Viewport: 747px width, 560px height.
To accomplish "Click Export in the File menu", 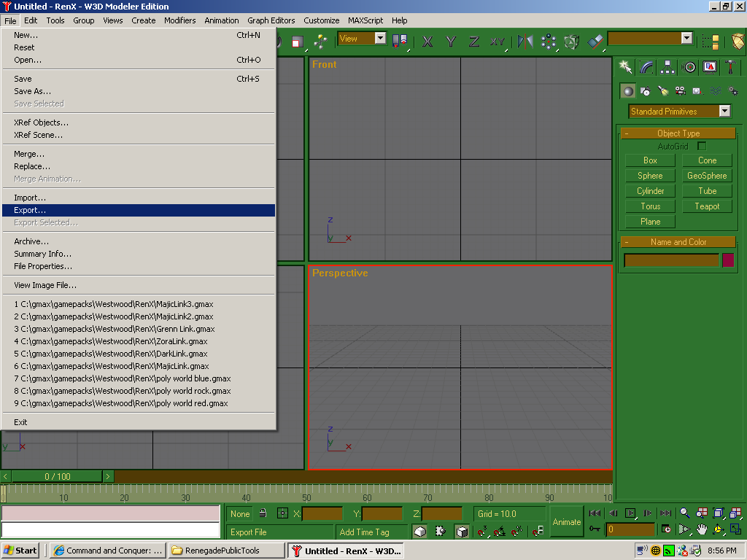I will tap(30, 210).
